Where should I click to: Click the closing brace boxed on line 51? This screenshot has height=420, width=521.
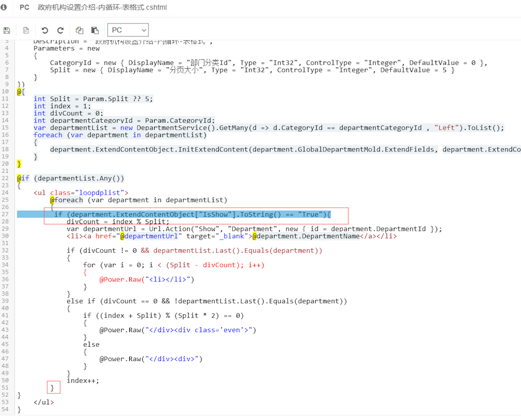coord(52,388)
